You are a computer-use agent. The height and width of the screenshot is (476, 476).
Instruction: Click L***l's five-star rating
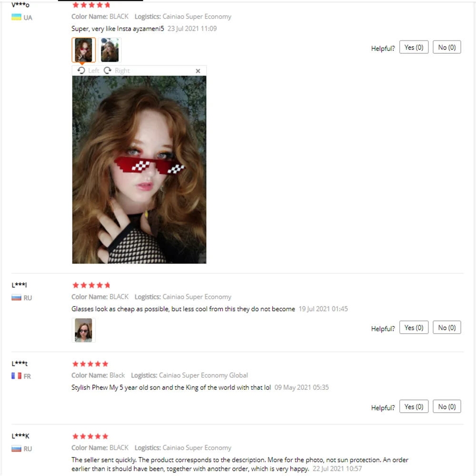tap(91, 285)
